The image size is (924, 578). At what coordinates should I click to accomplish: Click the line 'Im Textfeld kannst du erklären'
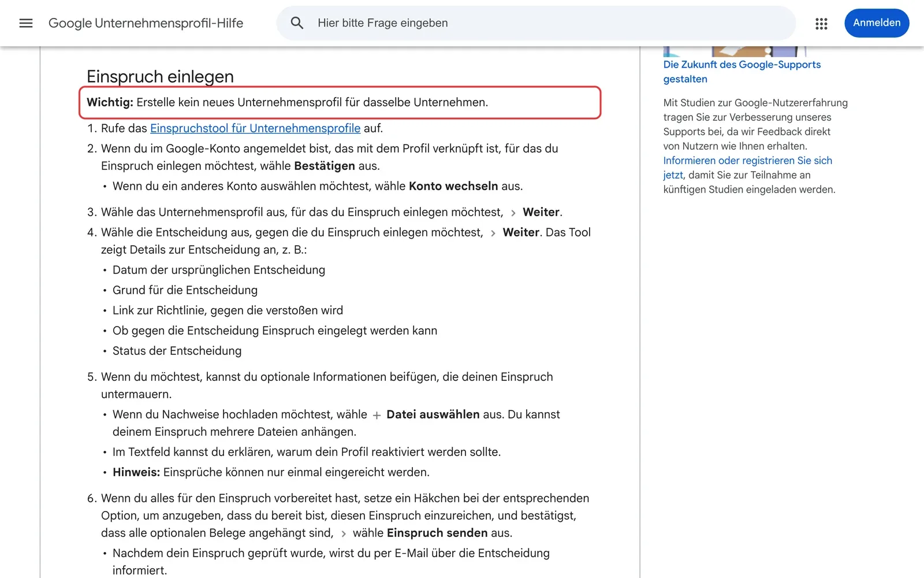click(x=307, y=452)
